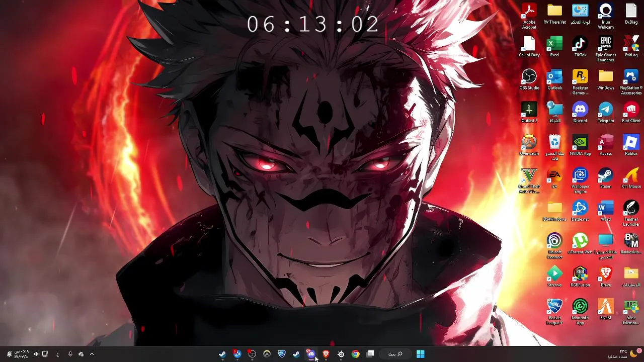Viewport: 644px width, 362px height.
Task: Expand the hidden tray icons chevron
Action: pos(92,354)
